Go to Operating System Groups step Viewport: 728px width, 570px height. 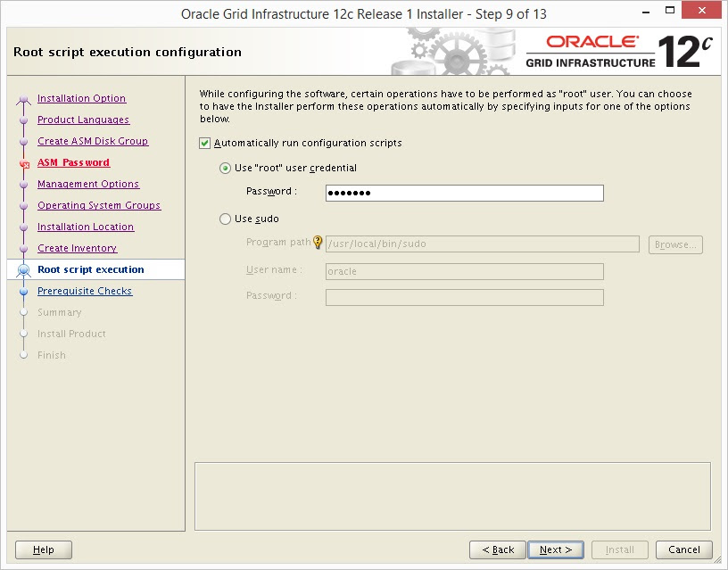(x=99, y=205)
